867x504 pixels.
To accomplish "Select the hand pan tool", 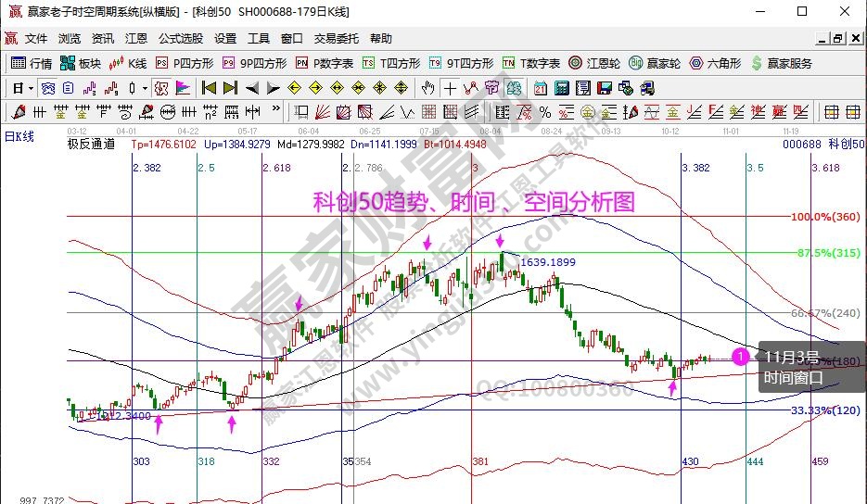I will [x=427, y=88].
